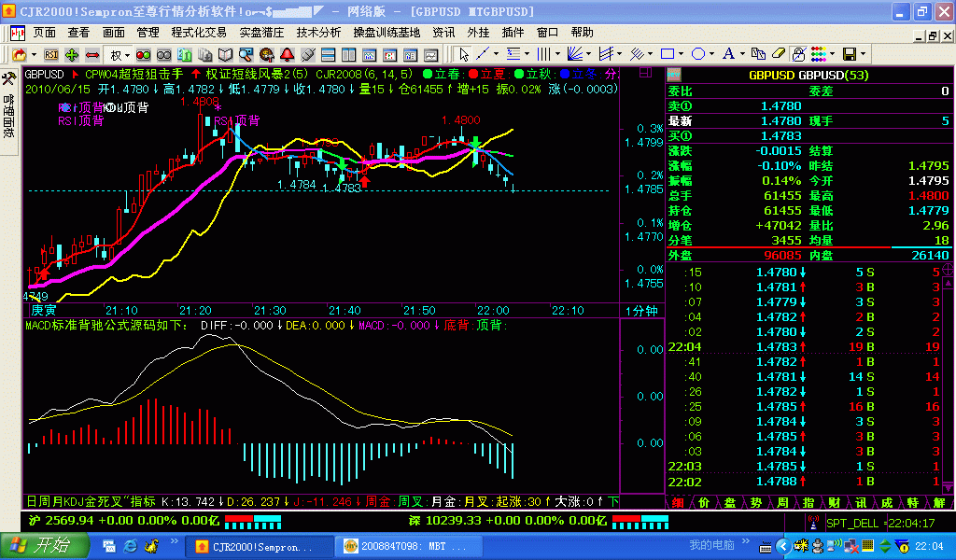Open the 程式化交易 menu

(x=199, y=33)
